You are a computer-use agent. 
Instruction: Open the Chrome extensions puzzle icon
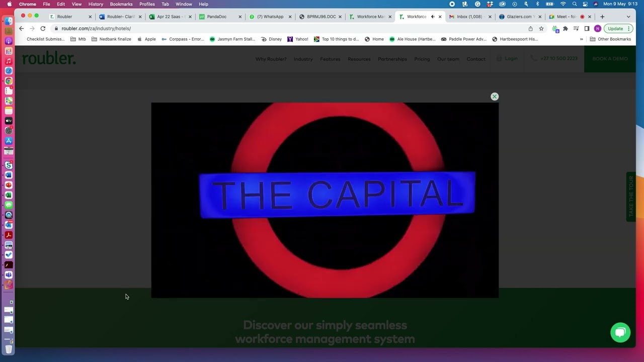click(x=566, y=29)
